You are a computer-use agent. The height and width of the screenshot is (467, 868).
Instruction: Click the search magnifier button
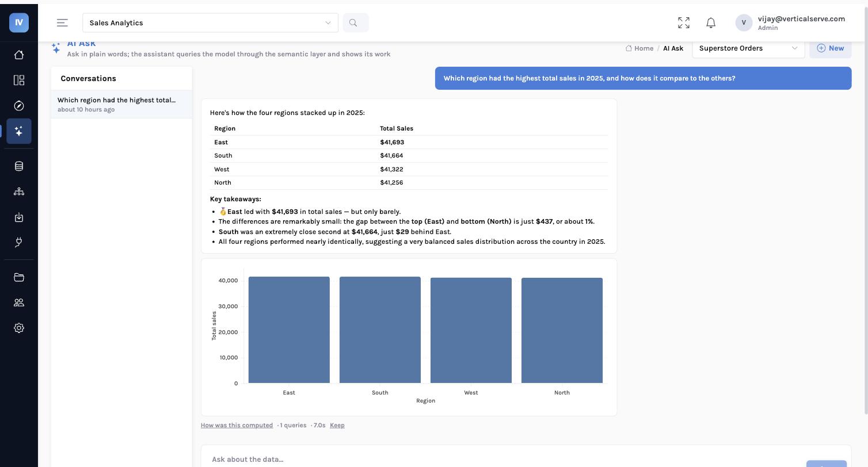point(356,23)
